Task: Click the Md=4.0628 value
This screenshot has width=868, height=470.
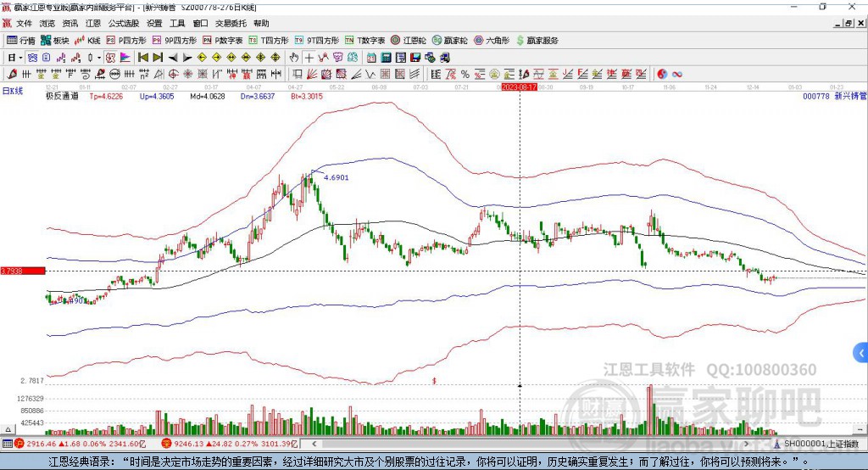Action: coord(208,96)
